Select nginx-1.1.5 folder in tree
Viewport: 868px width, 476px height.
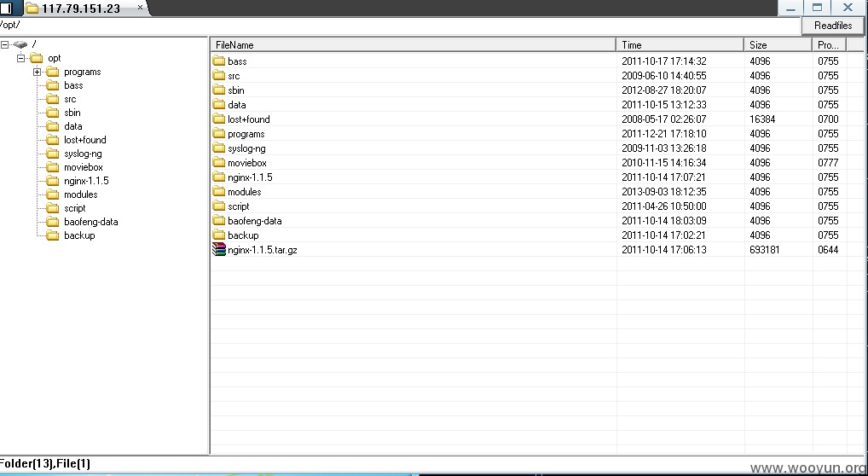86,181
